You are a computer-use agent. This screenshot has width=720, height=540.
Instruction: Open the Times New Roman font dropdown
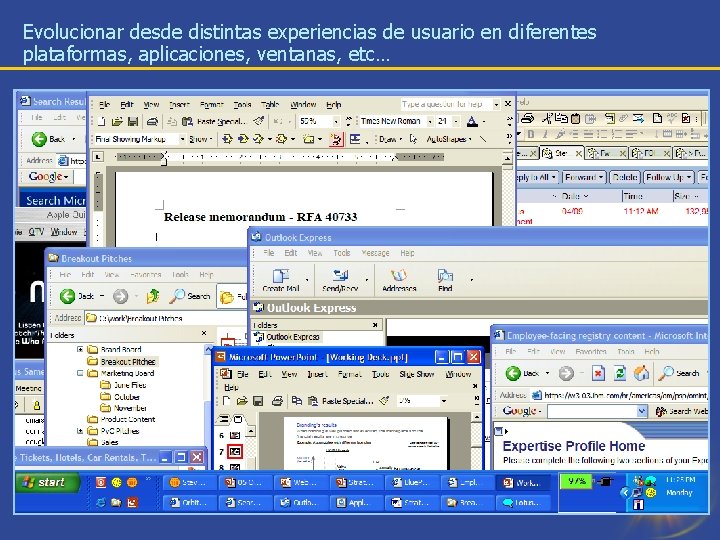430,122
